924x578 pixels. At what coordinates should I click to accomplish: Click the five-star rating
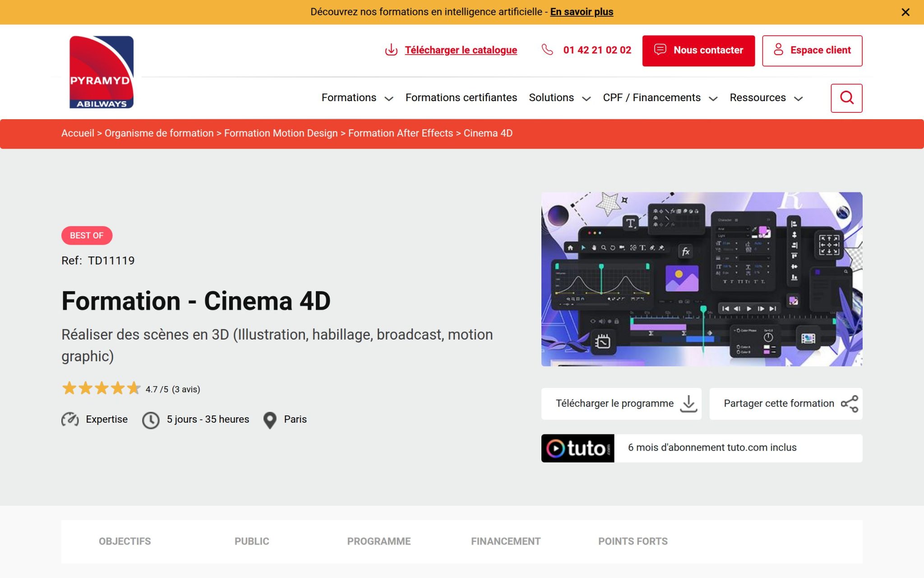(101, 388)
